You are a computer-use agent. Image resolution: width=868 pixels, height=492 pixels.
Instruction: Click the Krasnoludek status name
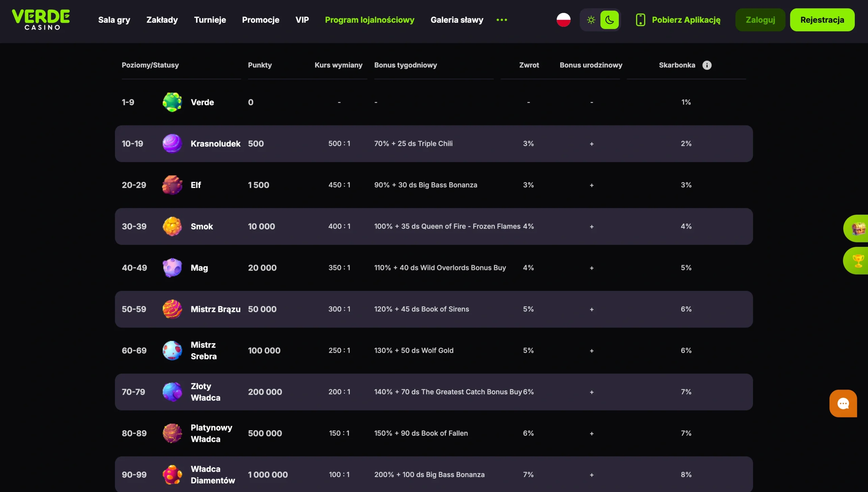pos(216,144)
